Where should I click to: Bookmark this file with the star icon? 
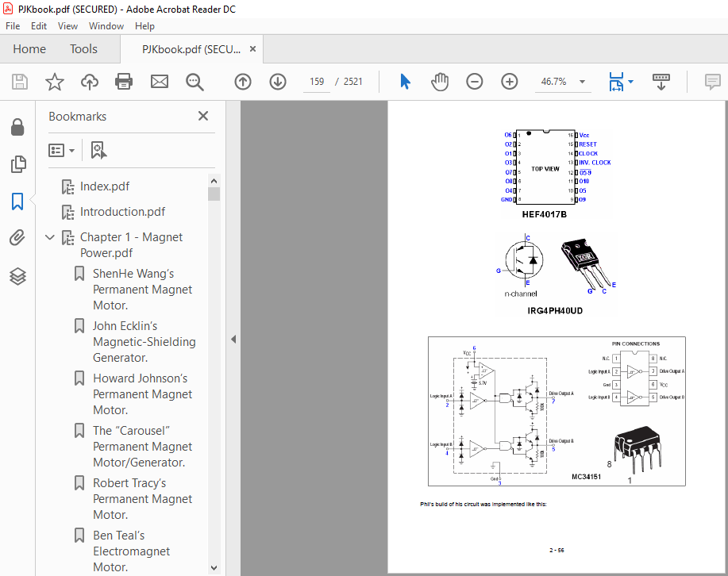click(54, 83)
